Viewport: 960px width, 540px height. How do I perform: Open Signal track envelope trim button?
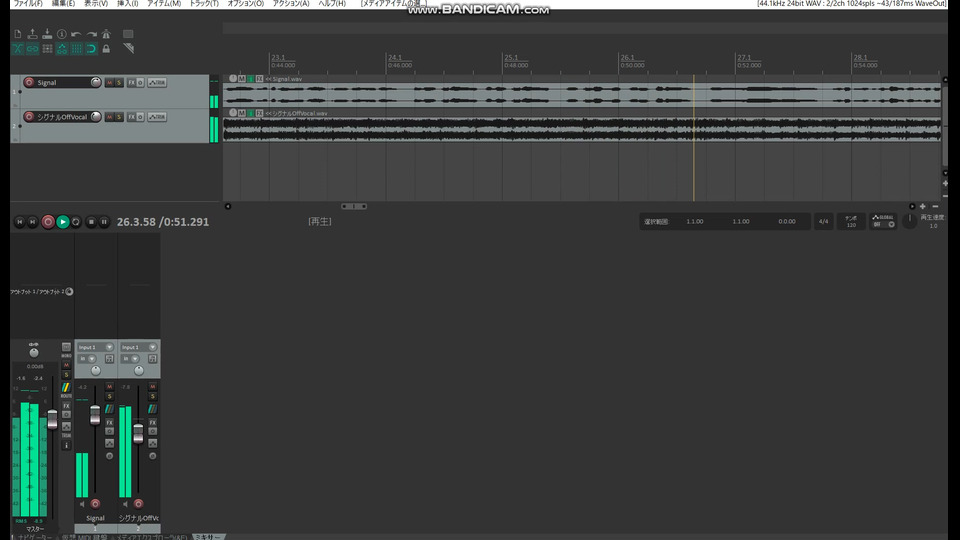click(x=157, y=83)
